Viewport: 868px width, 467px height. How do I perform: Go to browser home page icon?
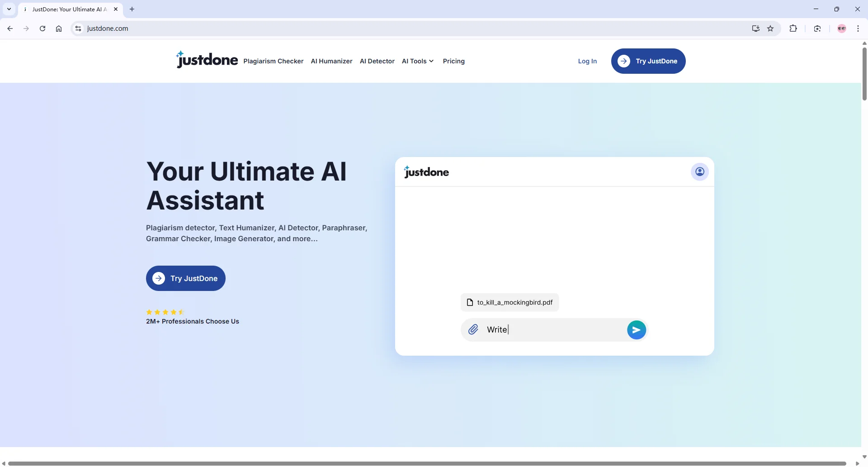[59, 29]
